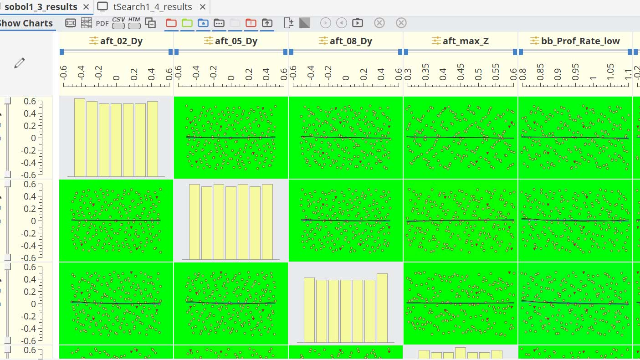
Task: Click right range handle of aft_max_Z
Action: tap(515, 52)
